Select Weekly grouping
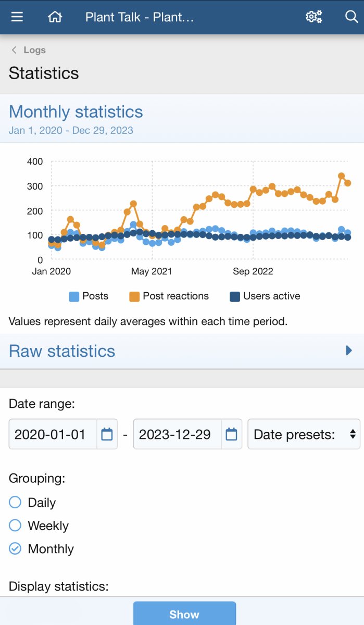Screen dimensions: 364x625 pyautogui.click(x=15, y=526)
